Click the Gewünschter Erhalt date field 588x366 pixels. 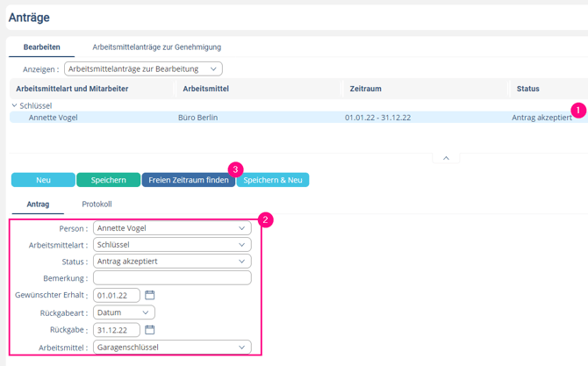click(x=117, y=296)
